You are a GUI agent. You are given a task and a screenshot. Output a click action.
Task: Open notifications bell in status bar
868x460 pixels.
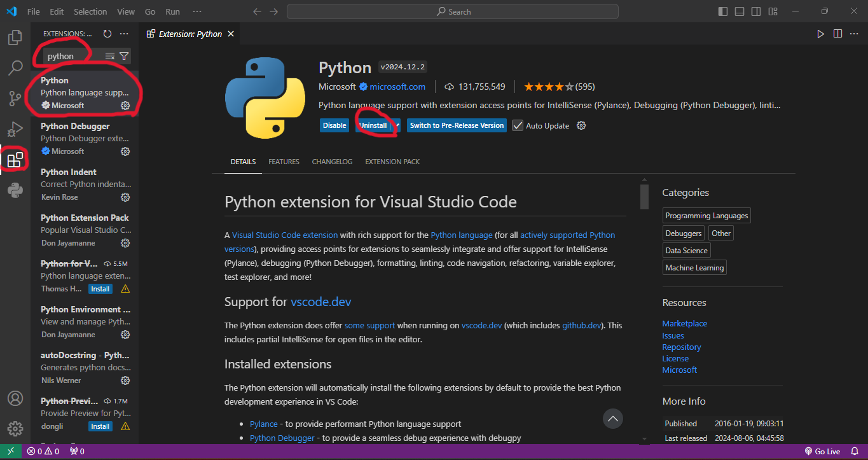point(854,451)
